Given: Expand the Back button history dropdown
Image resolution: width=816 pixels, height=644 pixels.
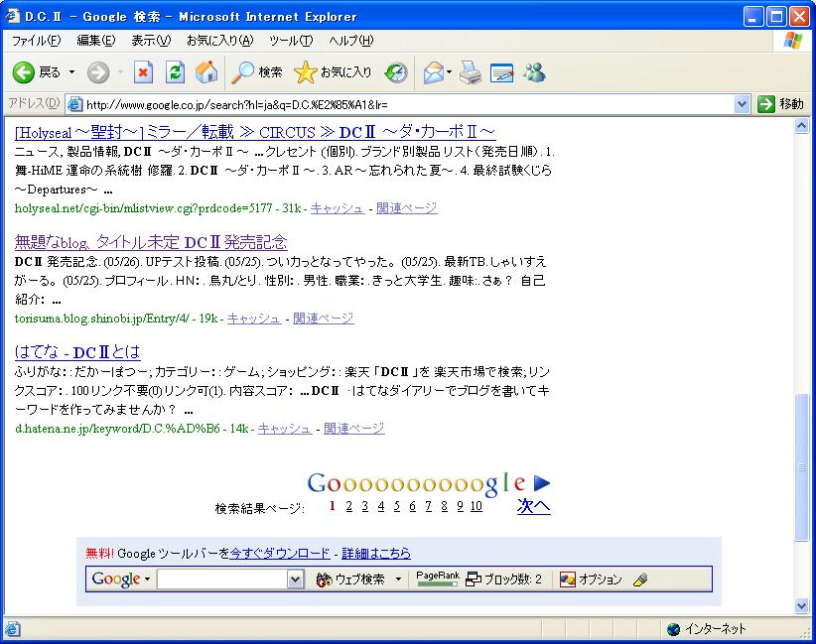Looking at the screenshot, I should pos(71,72).
